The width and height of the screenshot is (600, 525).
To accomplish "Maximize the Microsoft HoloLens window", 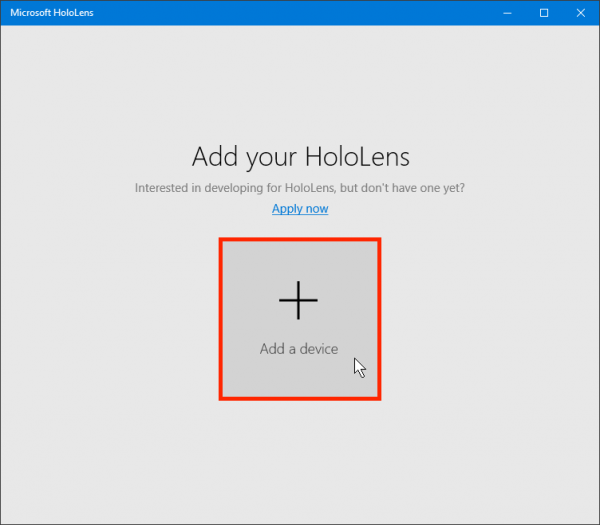I will (544, 13).
